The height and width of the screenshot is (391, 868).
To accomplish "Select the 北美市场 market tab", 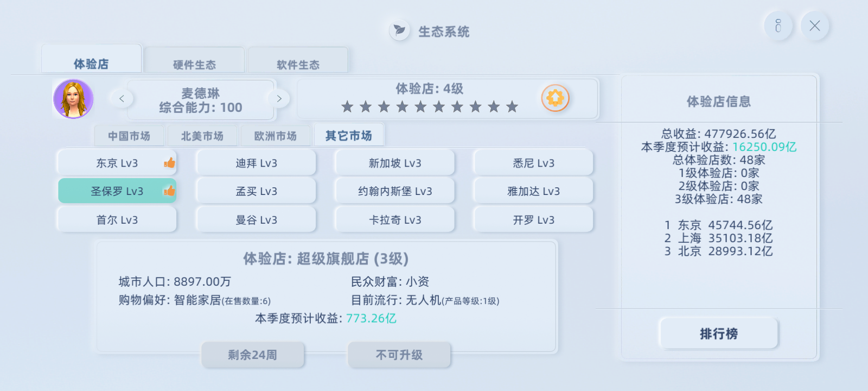I will tap(202, 136).
